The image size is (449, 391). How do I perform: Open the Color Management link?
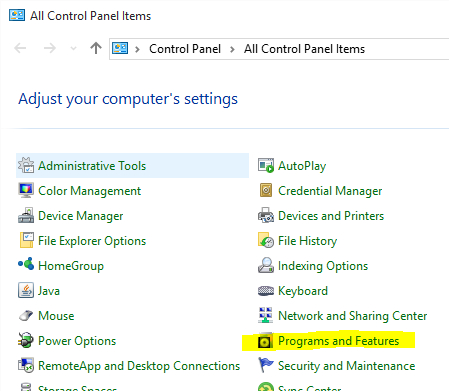click(x=90, y=191)
